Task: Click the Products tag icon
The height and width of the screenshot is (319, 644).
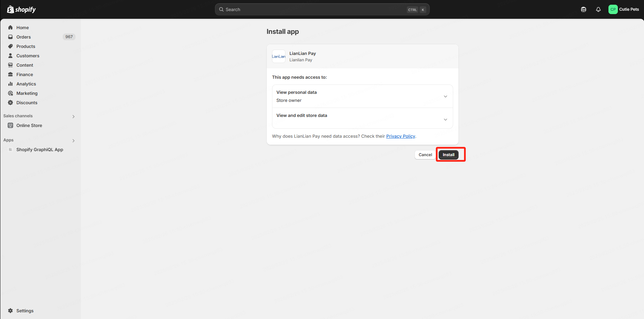Action: (10, 46)
